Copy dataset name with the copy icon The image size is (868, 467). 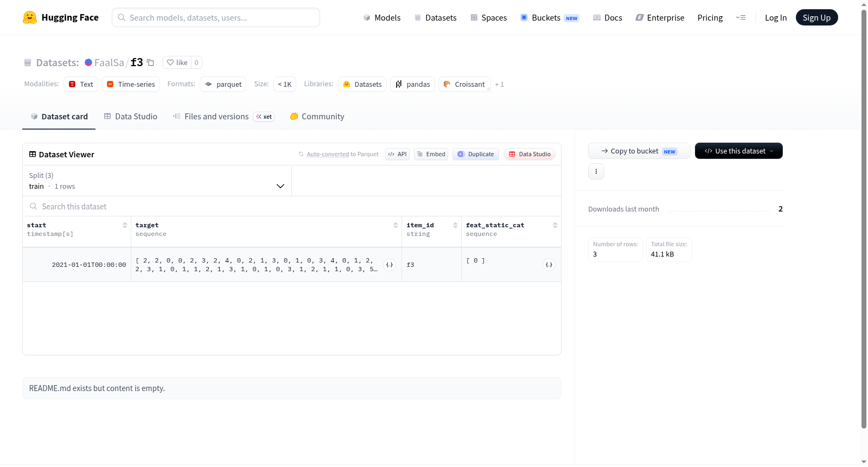click(151, 62)
